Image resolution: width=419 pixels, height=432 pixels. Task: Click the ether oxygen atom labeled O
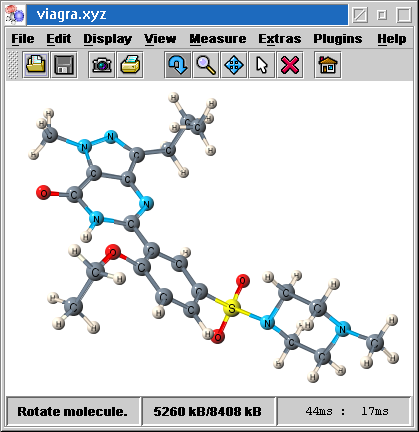tap(113, 252)
